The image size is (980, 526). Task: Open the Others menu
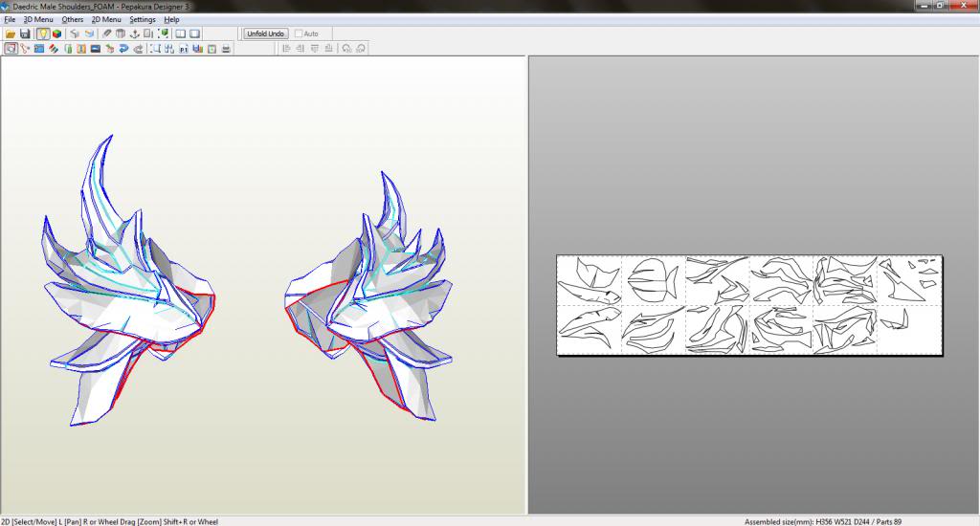pos(73,19)
